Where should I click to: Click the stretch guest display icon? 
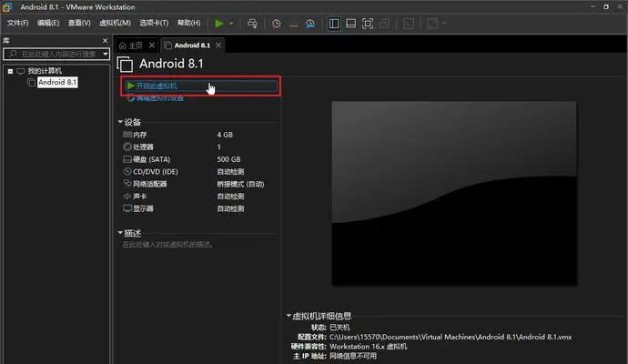[x=432, y=24]
